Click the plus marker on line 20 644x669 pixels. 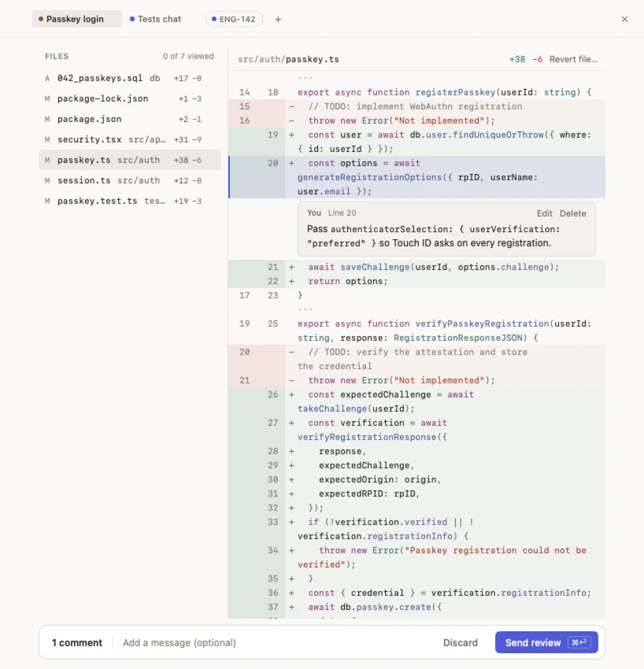pyautogui.click(x=291, y=163)
